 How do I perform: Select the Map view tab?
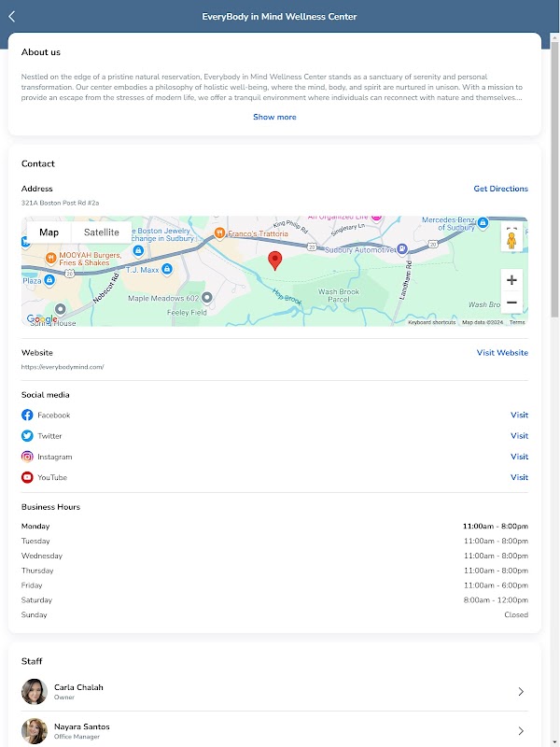[49, 233]
